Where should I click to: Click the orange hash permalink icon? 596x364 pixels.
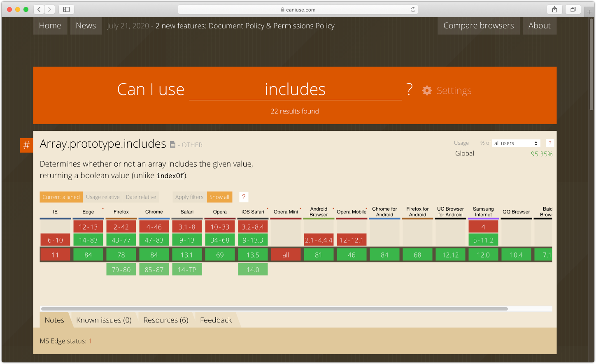tap(26, 145)
